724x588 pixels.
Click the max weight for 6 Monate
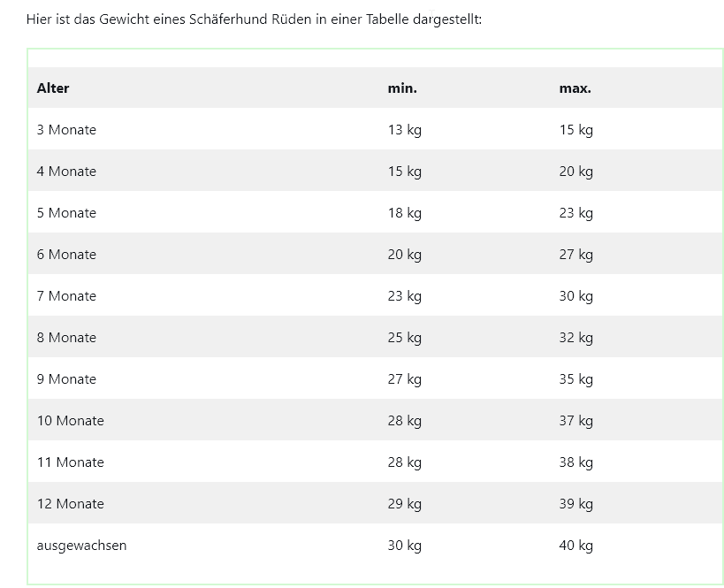point(575,255)
